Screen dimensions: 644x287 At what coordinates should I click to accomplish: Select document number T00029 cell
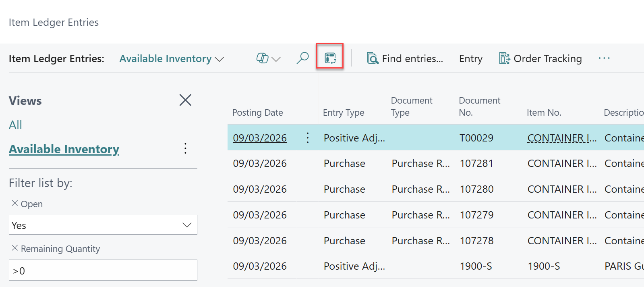click(476, 138)
